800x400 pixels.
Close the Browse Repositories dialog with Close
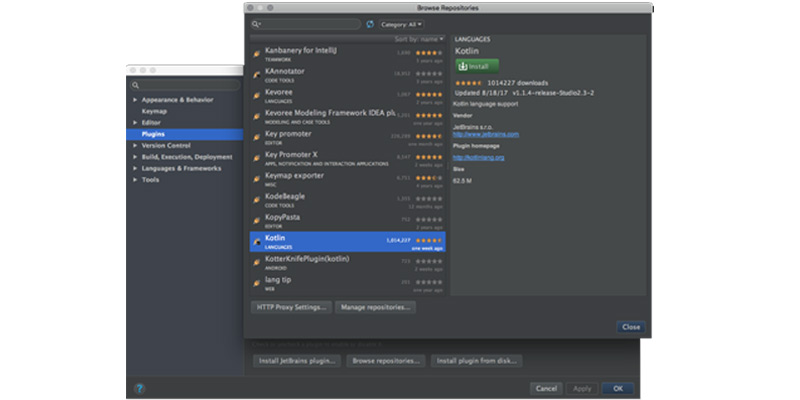pyautogui.click(x=631, y=327)
